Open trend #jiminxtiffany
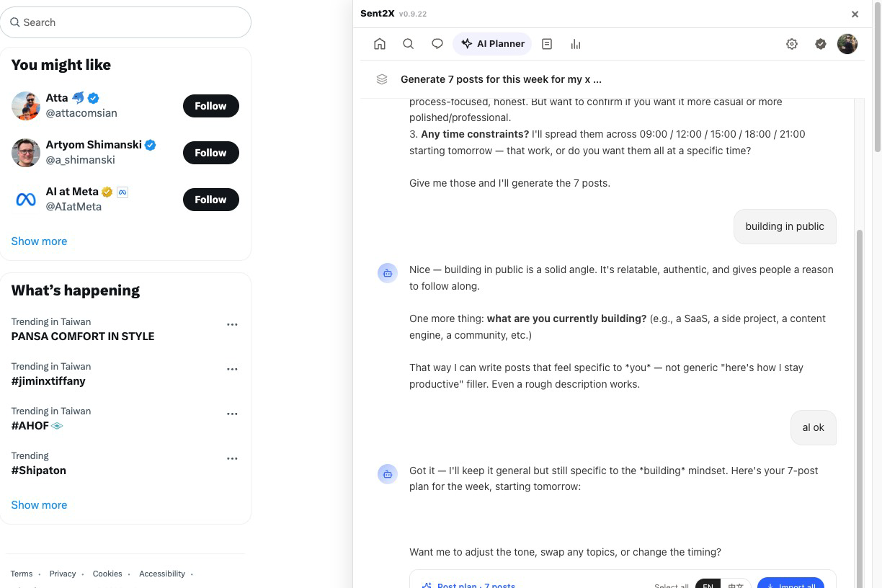The image size is (882, 588). [x=48, y=381]
